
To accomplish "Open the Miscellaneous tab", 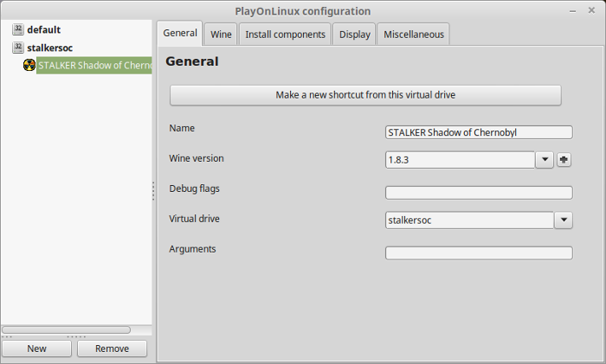I will 414,35.
